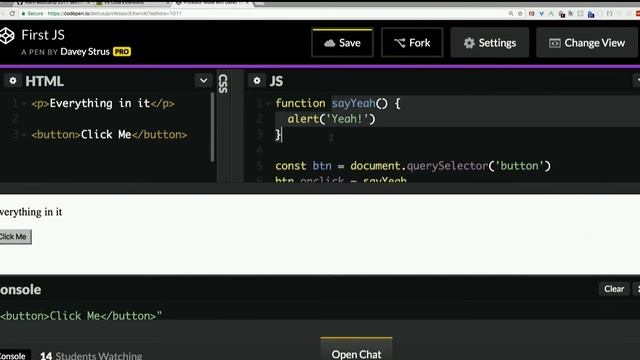The width and height of the screenshot is (640, 360).
Task: Click 'sayYeah' function name in JS
Action: click(x=353, y=103)
